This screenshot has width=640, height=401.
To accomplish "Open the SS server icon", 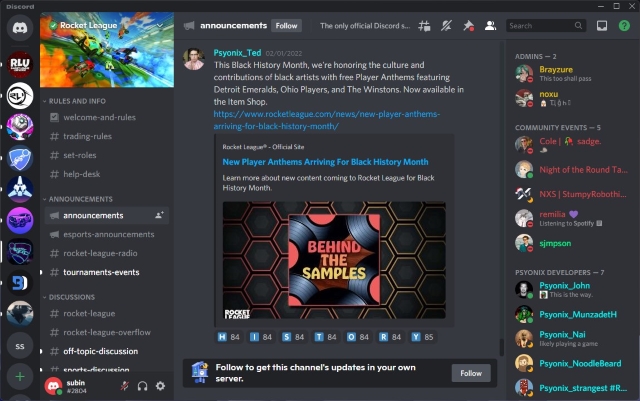I will point(20,346).
